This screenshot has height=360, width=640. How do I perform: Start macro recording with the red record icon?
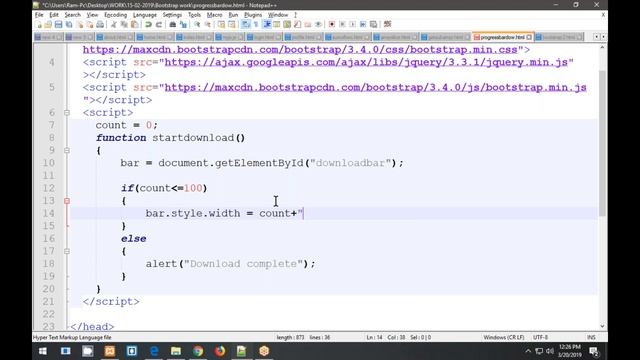tap(332, 24)
